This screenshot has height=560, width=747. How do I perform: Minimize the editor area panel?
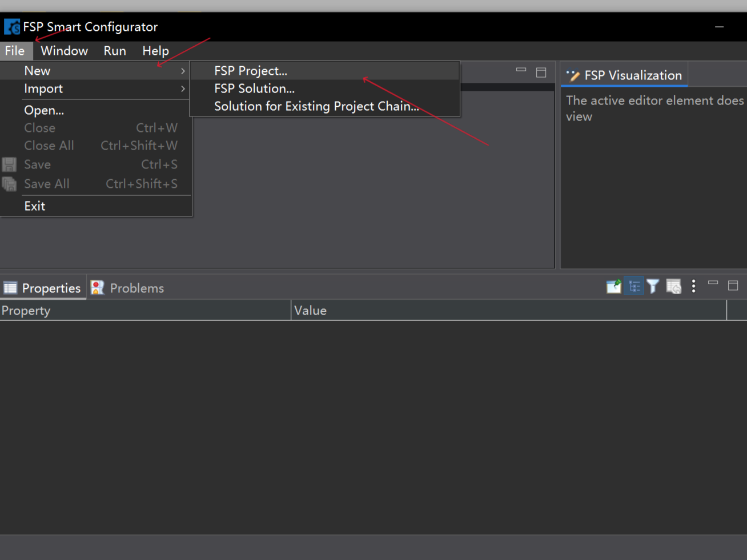pyautogui.click(x=521, y=70)
